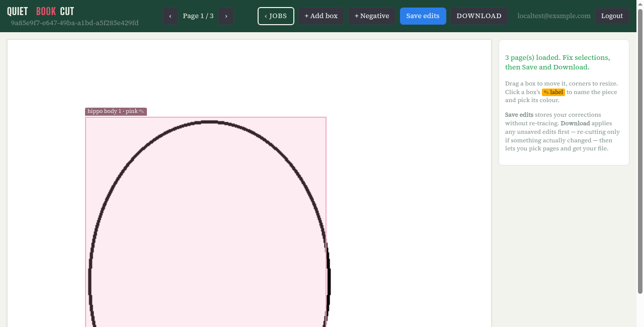
Task: Click the page scrollbar
Action: [x=640, y=151]
